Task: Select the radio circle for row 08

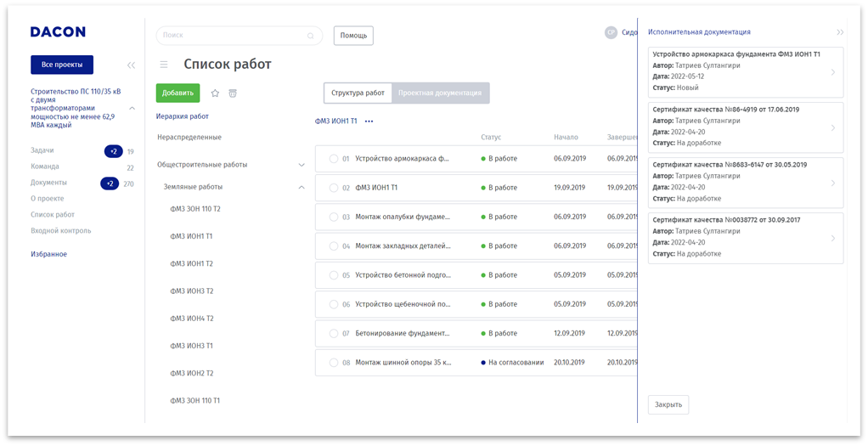Action: click(x=334, y=363)
